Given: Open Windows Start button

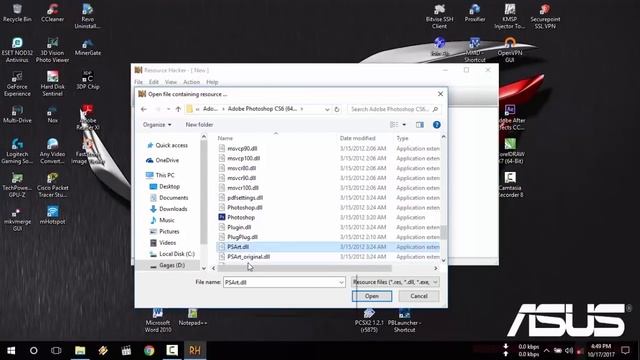Looking at the screenshot, I should [x=11, y=350].
